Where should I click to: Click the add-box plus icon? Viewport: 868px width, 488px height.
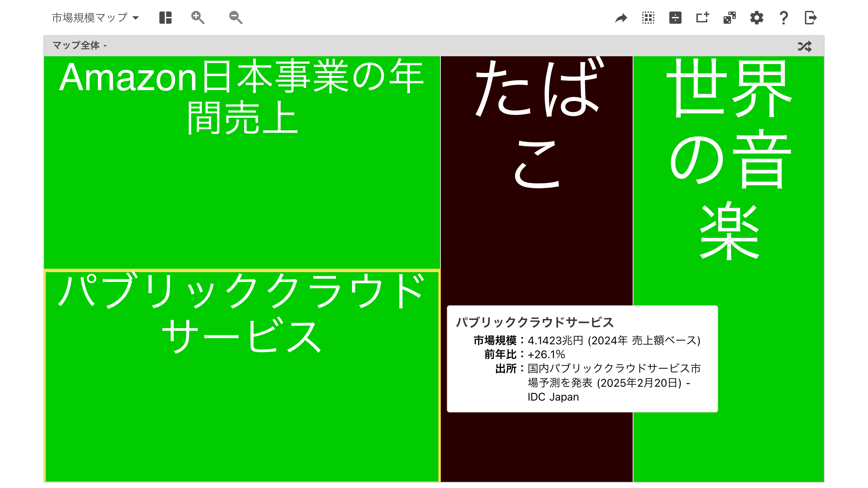click(x=703, y=18)
